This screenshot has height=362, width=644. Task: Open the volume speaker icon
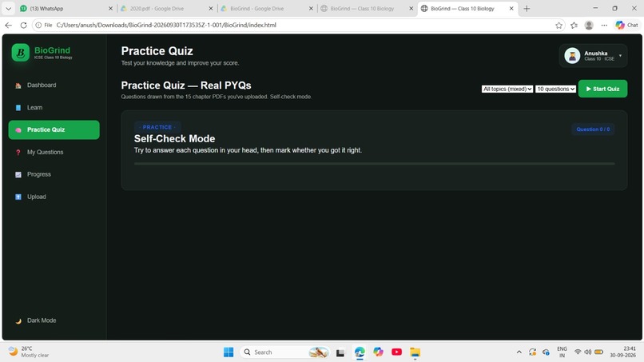(588, 352)
